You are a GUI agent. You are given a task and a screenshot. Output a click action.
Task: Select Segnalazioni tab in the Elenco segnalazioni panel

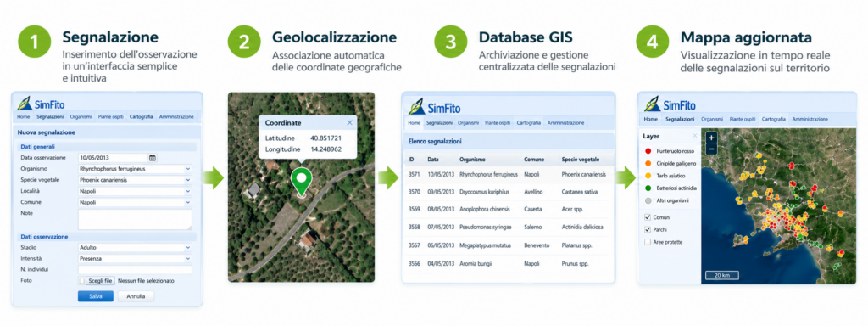coord(440,122)
